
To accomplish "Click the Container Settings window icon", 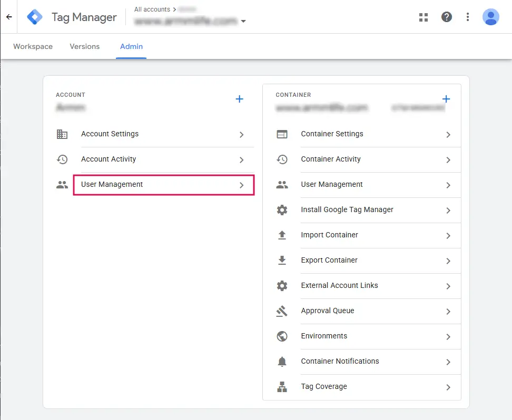I will click(282, 134).
